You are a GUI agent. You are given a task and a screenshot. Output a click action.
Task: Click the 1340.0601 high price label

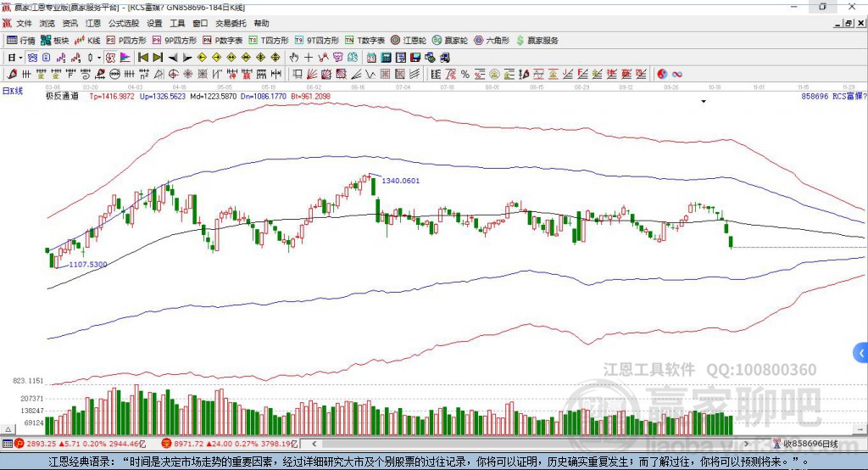401,181
